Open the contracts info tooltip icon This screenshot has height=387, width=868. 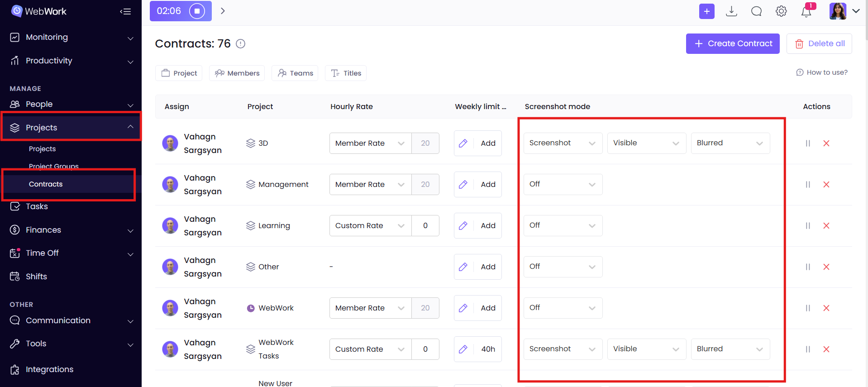[x=241, y=44]
